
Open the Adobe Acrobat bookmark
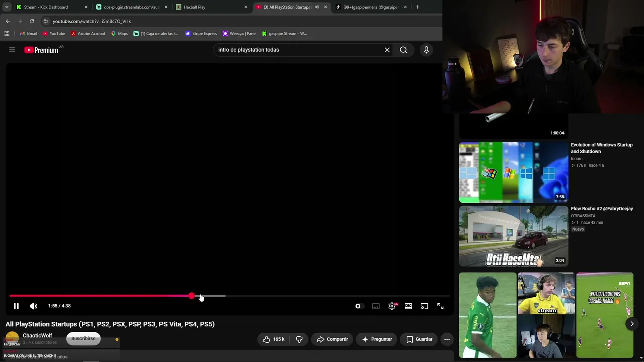[88, 34]
